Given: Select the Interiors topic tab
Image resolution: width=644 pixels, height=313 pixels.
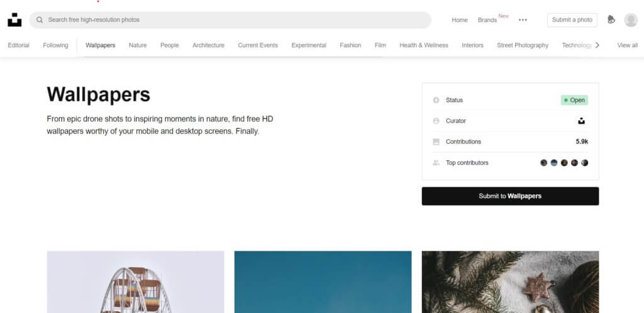Looking at the screenshot, I should pyautogui.click(x=472, y=45).
